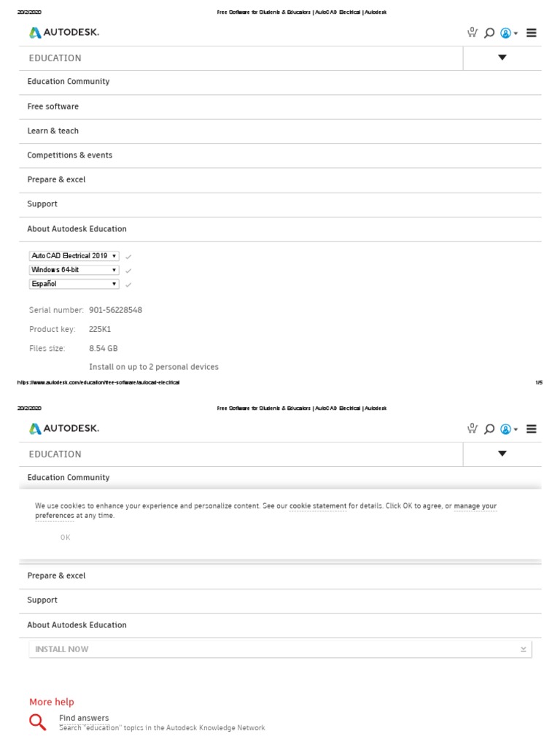Open the AutoCAD Electrical 2019 version dropdown
The image size is (560, 747).
click(74, 256)
